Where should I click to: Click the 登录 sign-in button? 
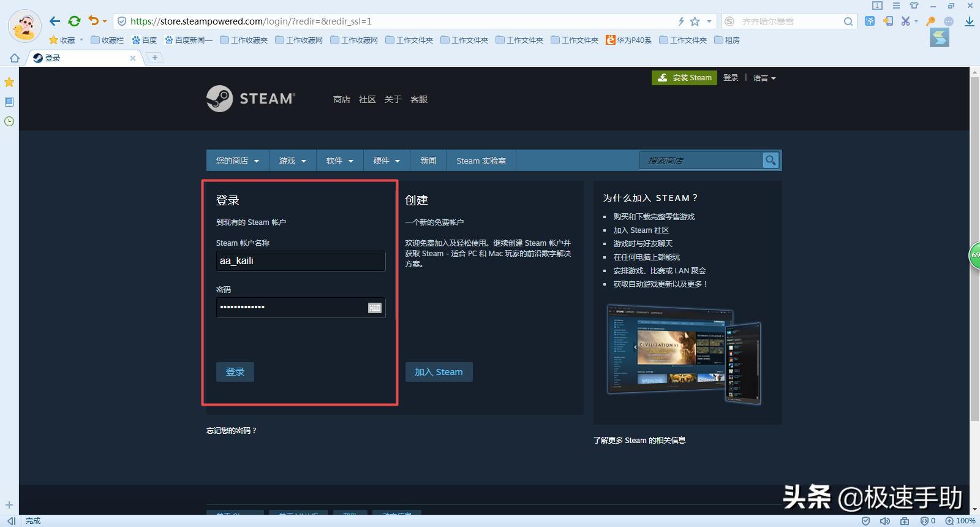pos(235,372)
